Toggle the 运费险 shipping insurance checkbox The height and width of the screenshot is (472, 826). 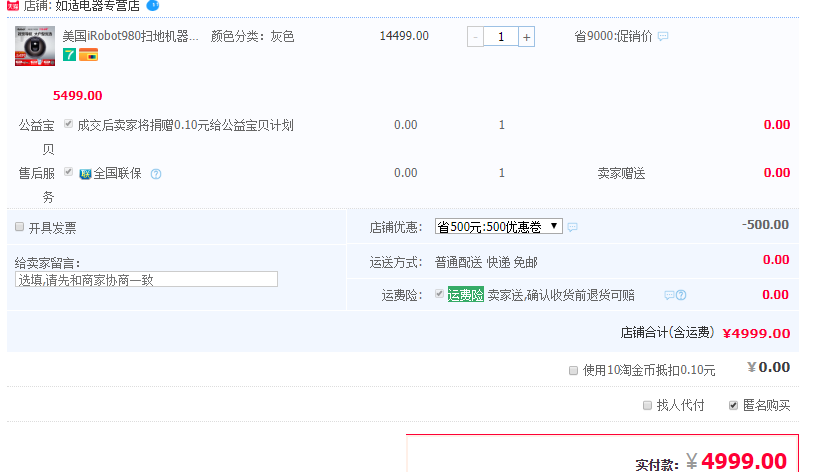(x=439, y=293)
